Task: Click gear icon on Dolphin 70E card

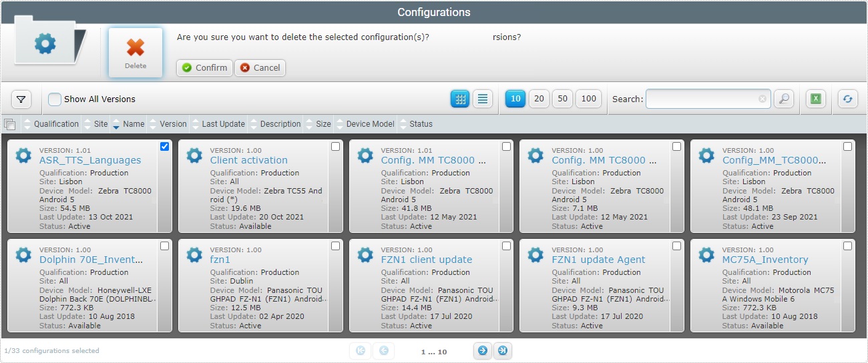Action: 23,255
